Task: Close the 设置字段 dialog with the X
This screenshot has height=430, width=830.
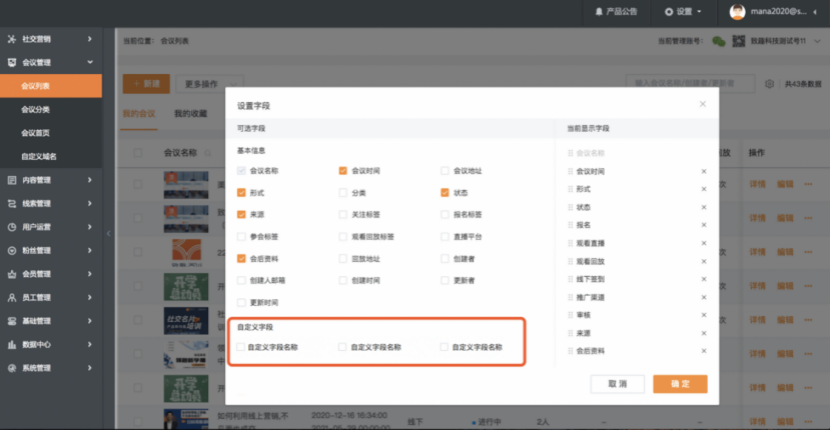Action: coord(702,104)
